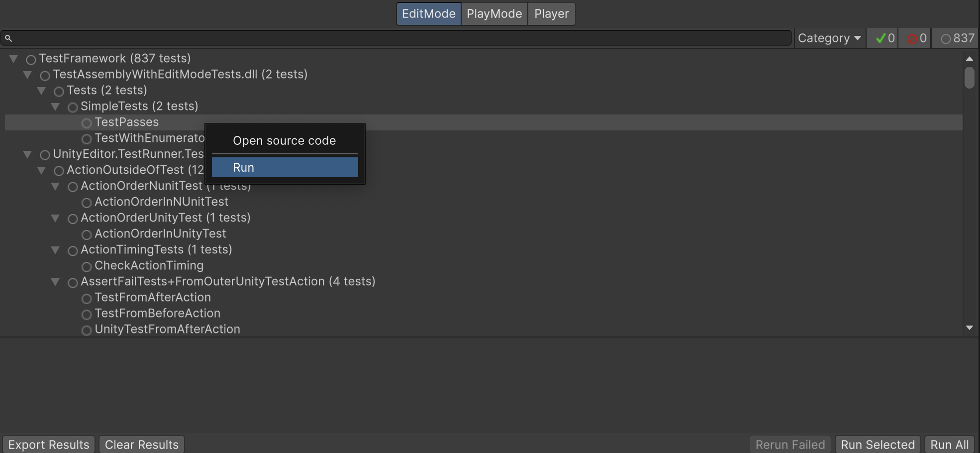Click the scroll down arrow of test list
The height and width of the screenshot is (453, 980).
(969, 328)
